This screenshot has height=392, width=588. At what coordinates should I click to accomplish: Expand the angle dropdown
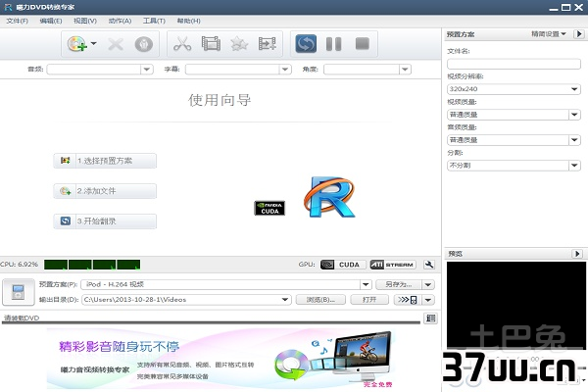coord(405,70)
